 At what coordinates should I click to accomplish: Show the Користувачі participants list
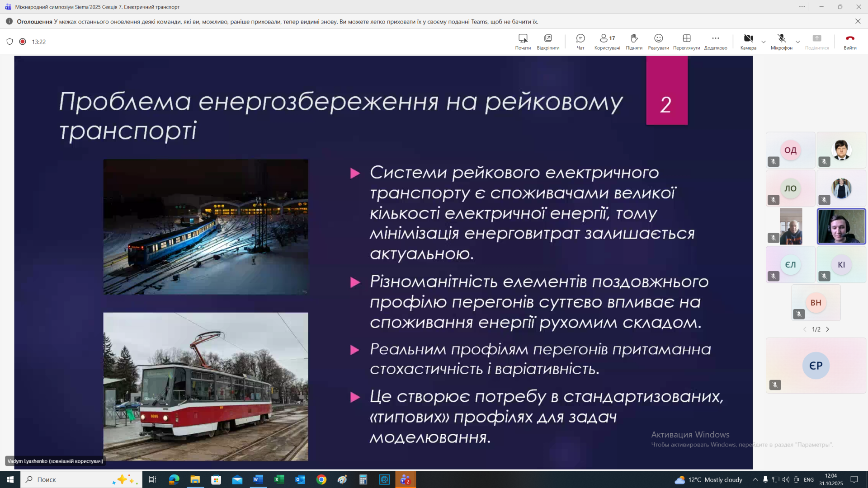point(607,41)
